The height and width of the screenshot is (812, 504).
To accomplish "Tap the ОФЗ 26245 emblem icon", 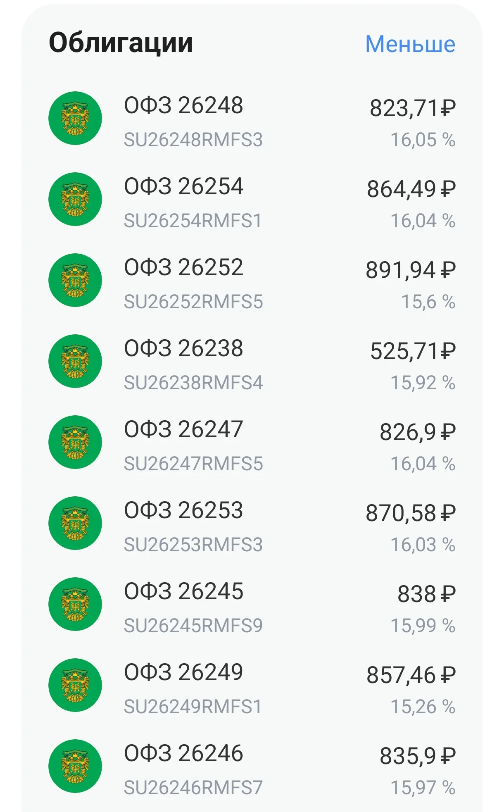I will click(x=75, y=604).
